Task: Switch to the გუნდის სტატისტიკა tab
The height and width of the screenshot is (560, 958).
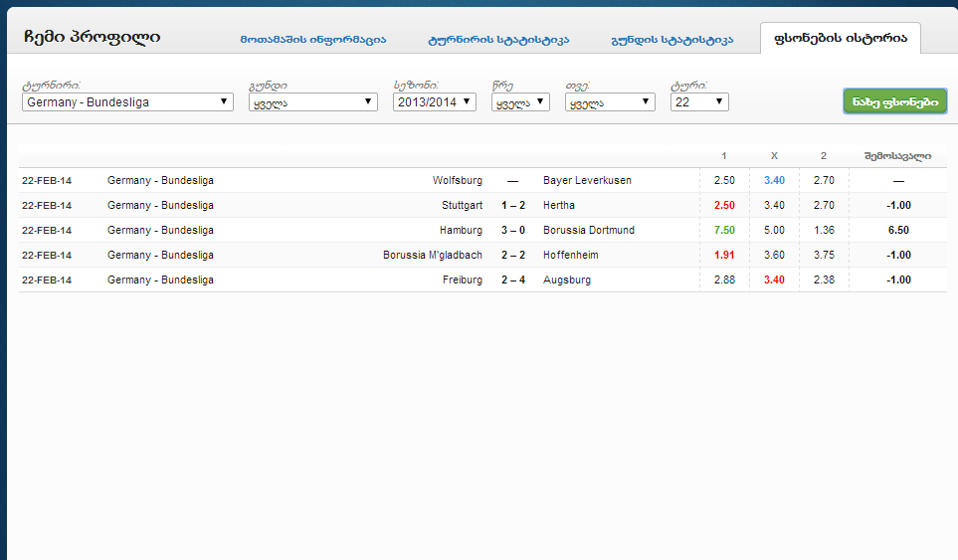Action: click(x=671, y=40)
